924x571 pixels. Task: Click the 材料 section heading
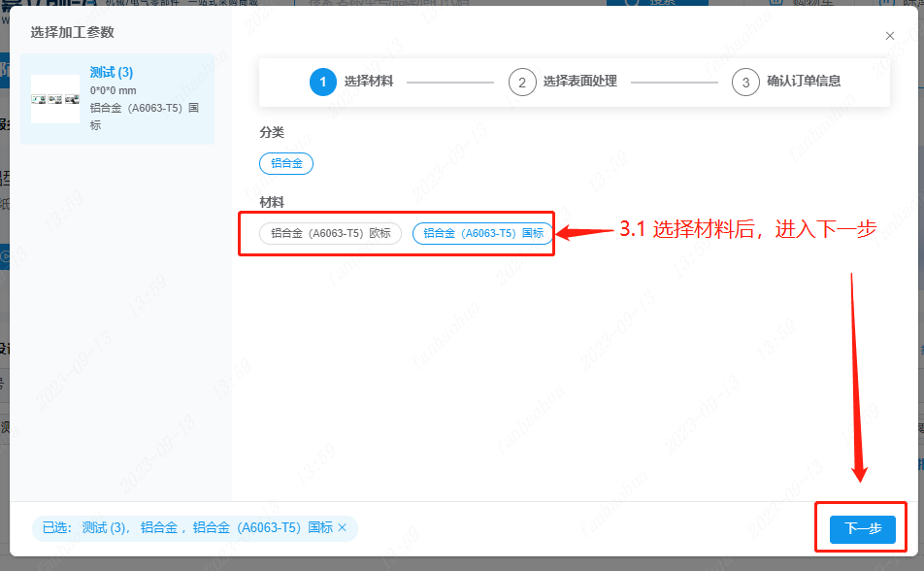click(x=272, y=201)
